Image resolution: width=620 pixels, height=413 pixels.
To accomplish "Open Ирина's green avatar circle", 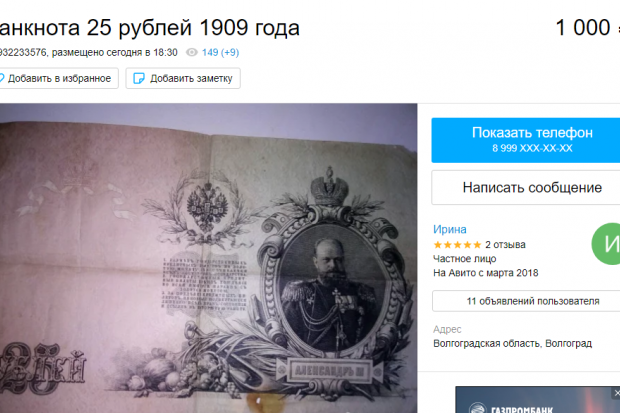I will tap(606, 244).
